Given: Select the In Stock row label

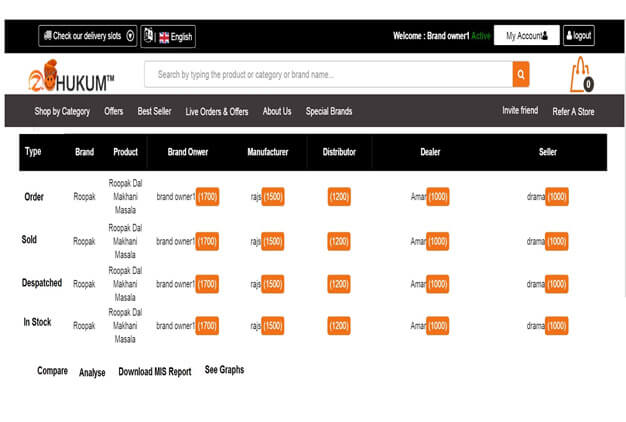Looking at the screenshot, I should tap(37, 322).
